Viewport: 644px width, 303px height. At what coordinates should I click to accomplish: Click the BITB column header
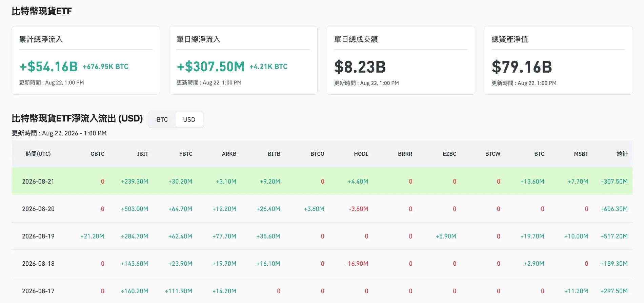point(274,154)
